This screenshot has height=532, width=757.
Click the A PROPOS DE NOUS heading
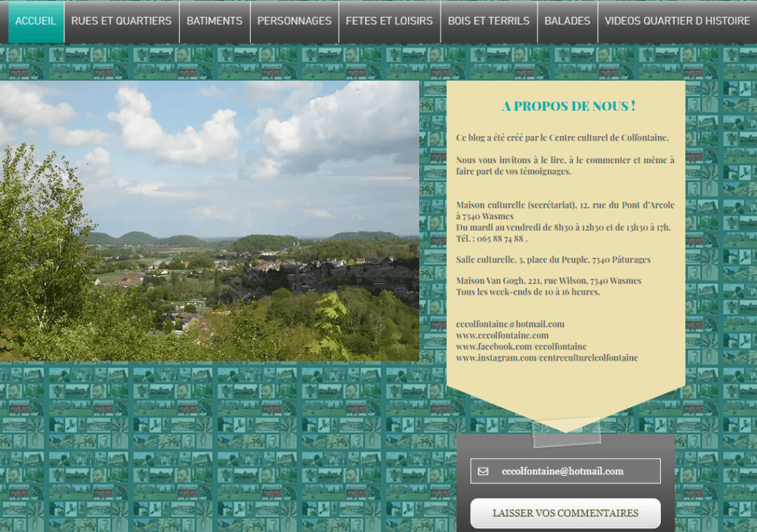point(566,106)
